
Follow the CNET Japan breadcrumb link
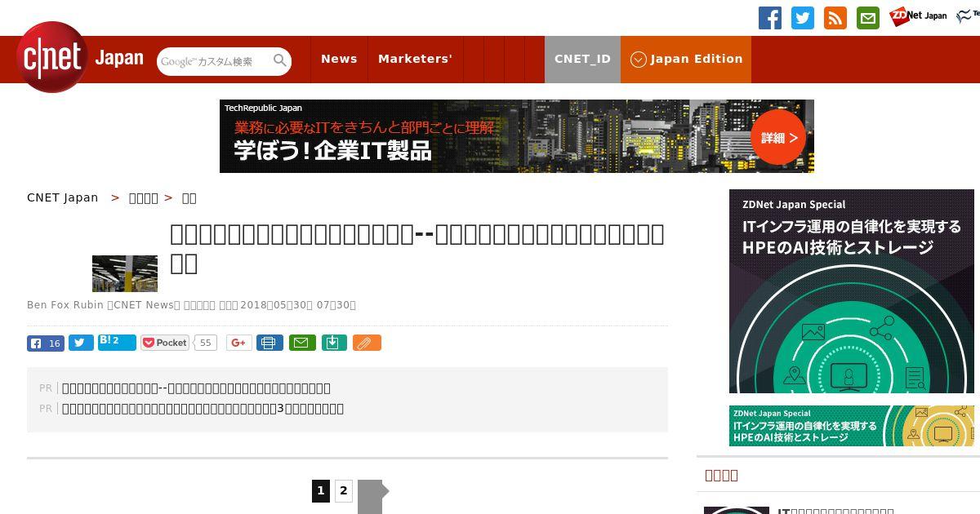62,197
